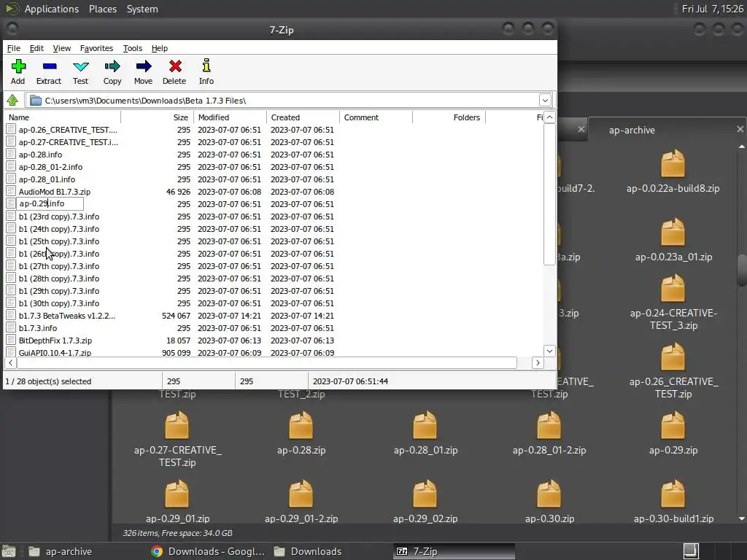Sort by Folders column header

[449, 117]
